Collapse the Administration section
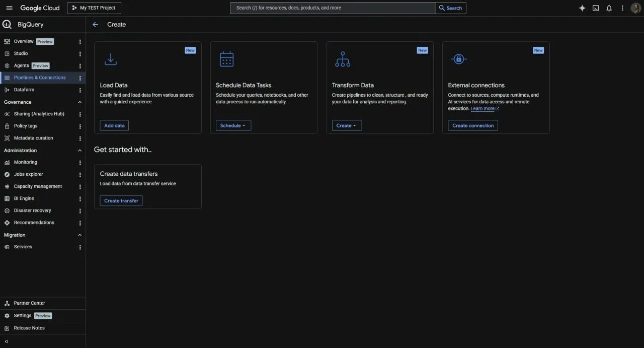 [79, 151]
